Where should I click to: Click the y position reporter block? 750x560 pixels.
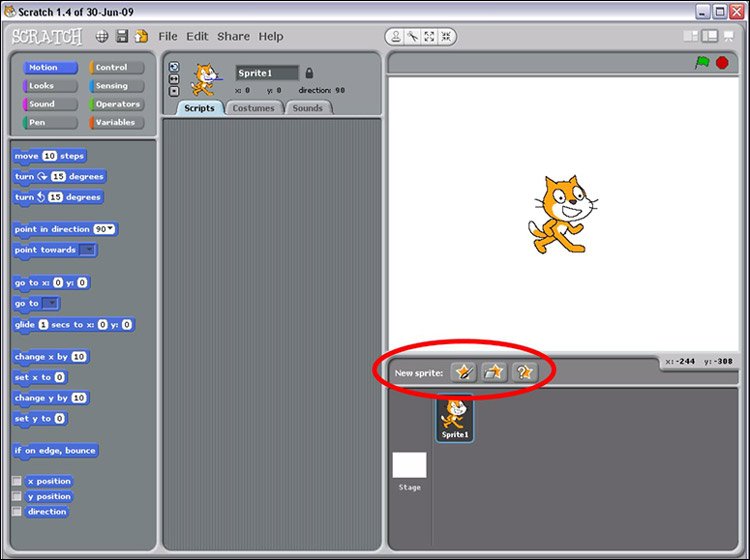[49, 496]
